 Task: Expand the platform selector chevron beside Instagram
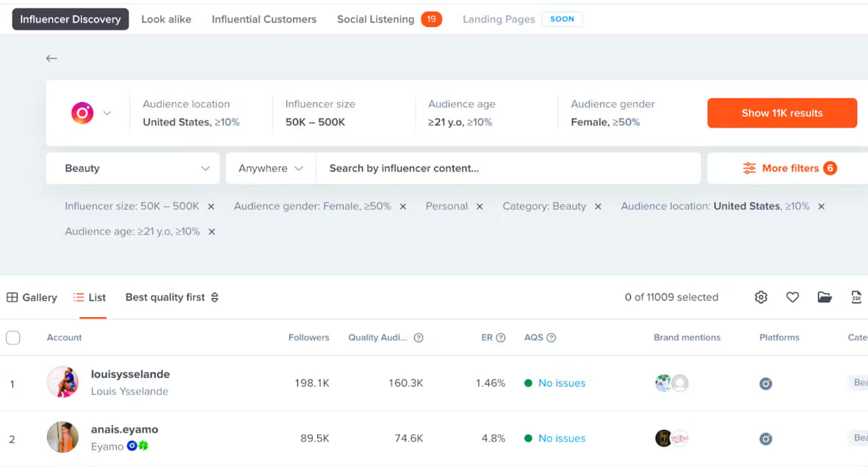[x=107, y=112]
